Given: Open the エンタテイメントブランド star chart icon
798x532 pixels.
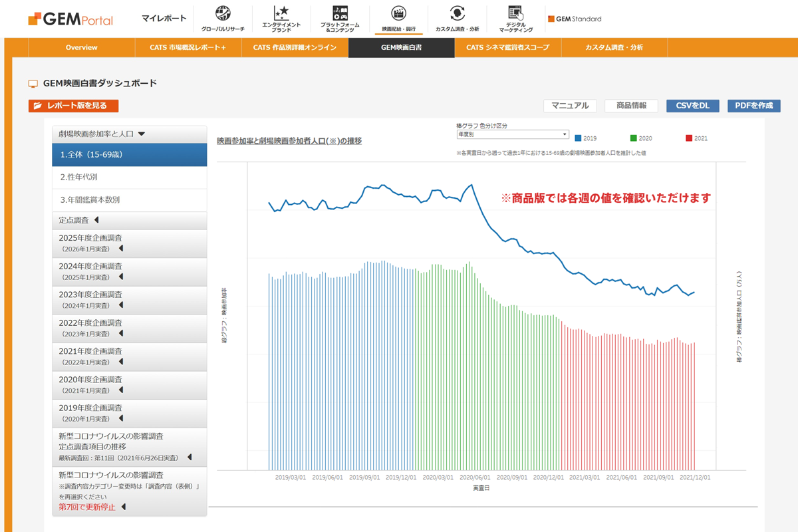Looking at the screenshot, I should 281,14.
